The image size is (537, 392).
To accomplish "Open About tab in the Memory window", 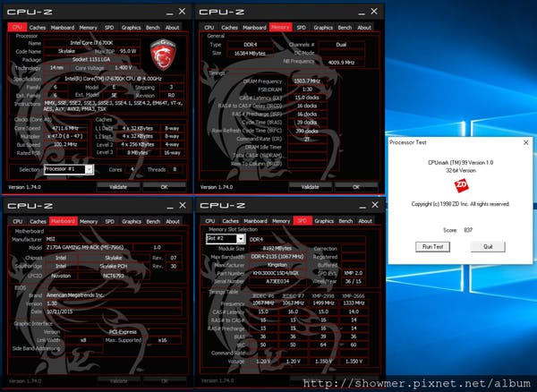I will coord(364,28).
